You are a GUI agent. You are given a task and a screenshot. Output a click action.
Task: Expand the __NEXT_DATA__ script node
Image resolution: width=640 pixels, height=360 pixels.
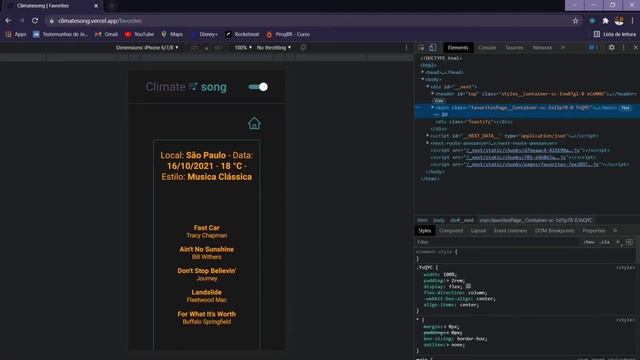point(428,136)
